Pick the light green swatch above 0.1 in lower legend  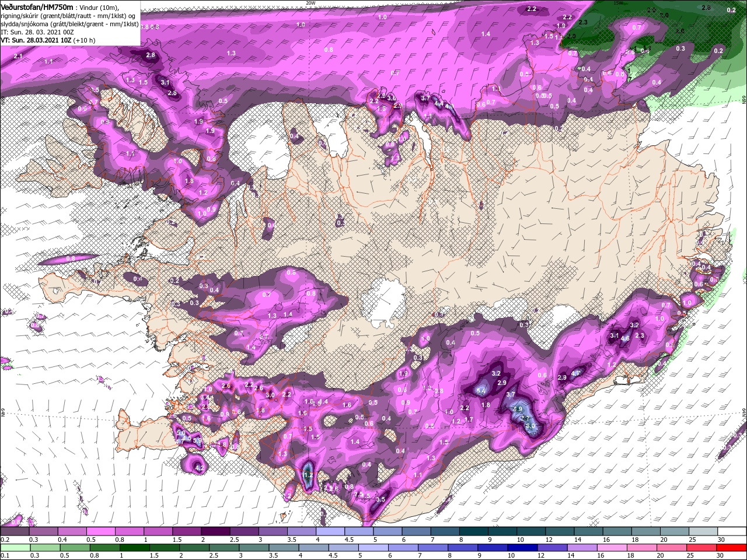15,548
